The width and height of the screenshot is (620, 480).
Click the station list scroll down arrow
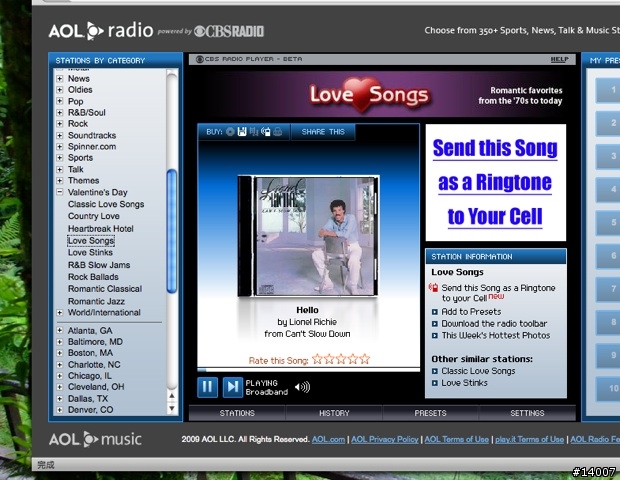tap(172, 408)
